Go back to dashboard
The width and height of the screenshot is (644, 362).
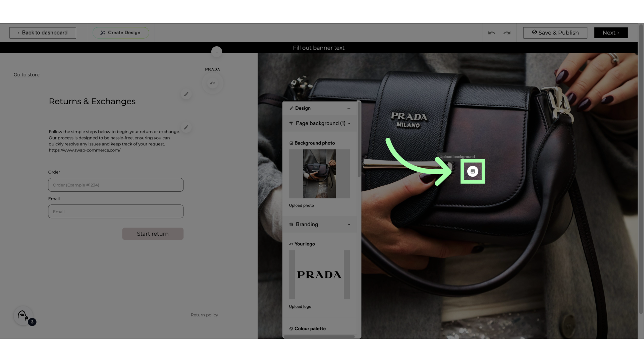coord(43,33)
